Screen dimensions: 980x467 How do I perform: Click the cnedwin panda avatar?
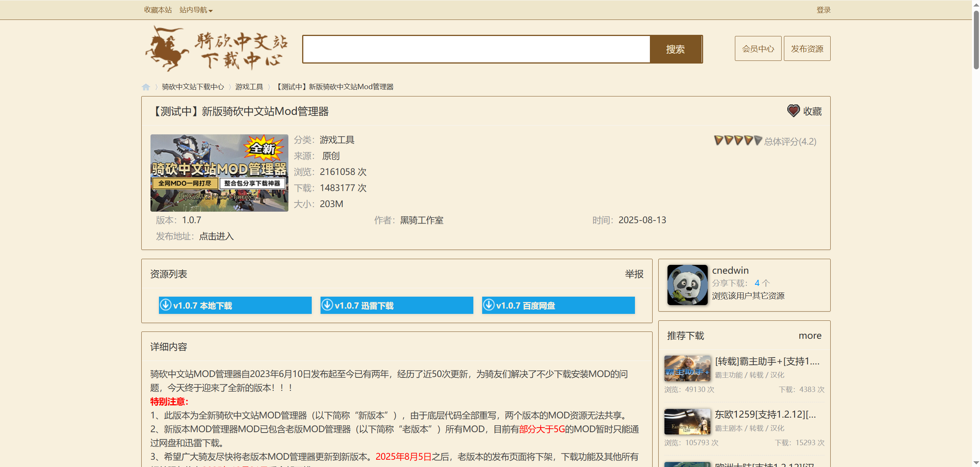[687, 285]
